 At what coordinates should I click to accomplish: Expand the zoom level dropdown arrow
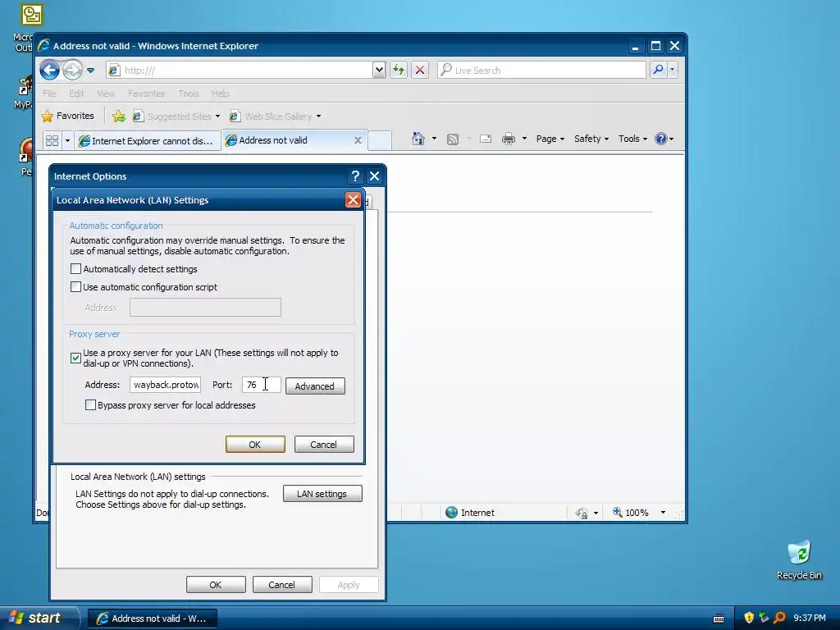(x=663, y=513)
